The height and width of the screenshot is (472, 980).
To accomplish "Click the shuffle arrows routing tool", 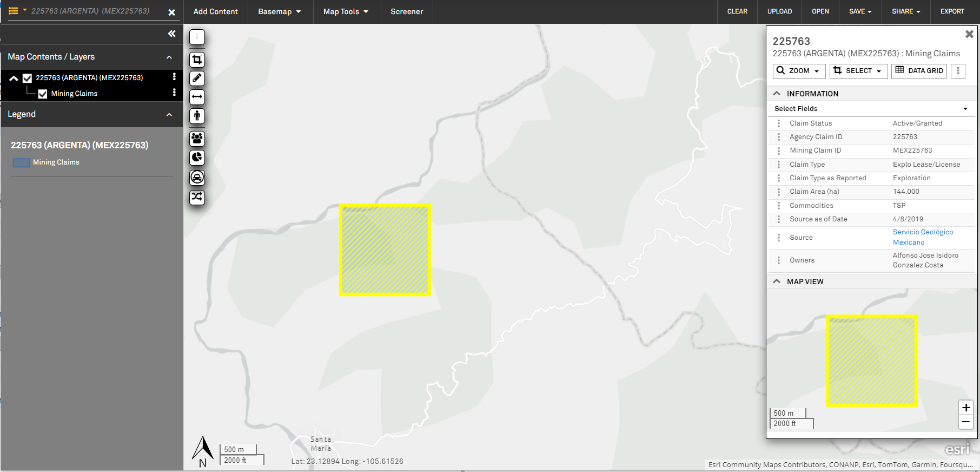I will 197,197.
